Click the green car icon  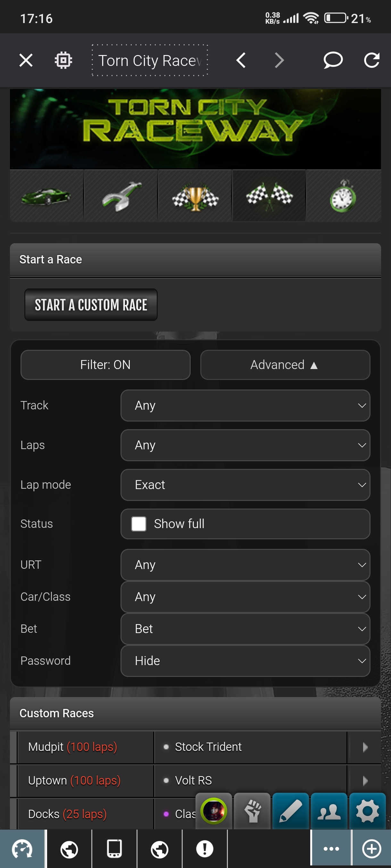pos(46,196)
